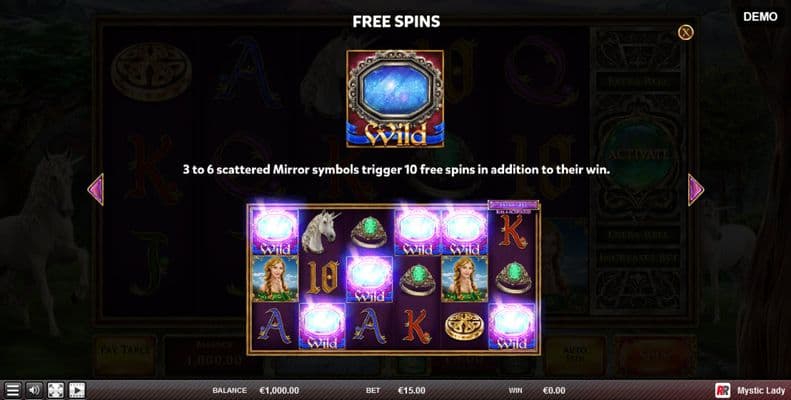Toggle fullscreen mode icon
Screen dimensions: 791x400
(x=55, y=390)
